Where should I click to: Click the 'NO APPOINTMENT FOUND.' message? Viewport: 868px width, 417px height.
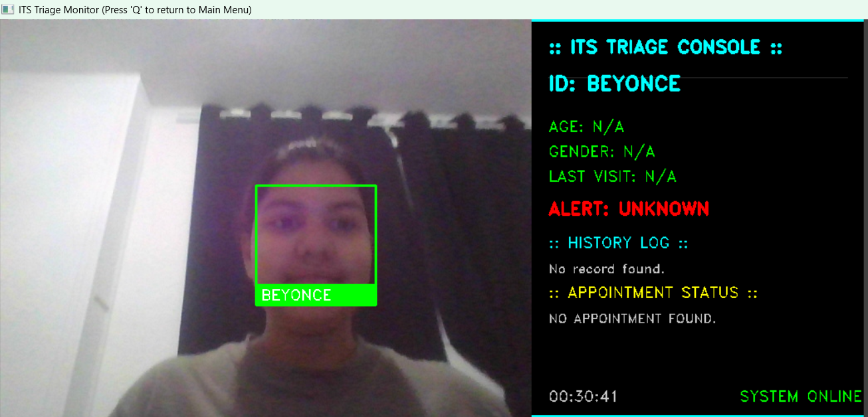pos(633,319)
